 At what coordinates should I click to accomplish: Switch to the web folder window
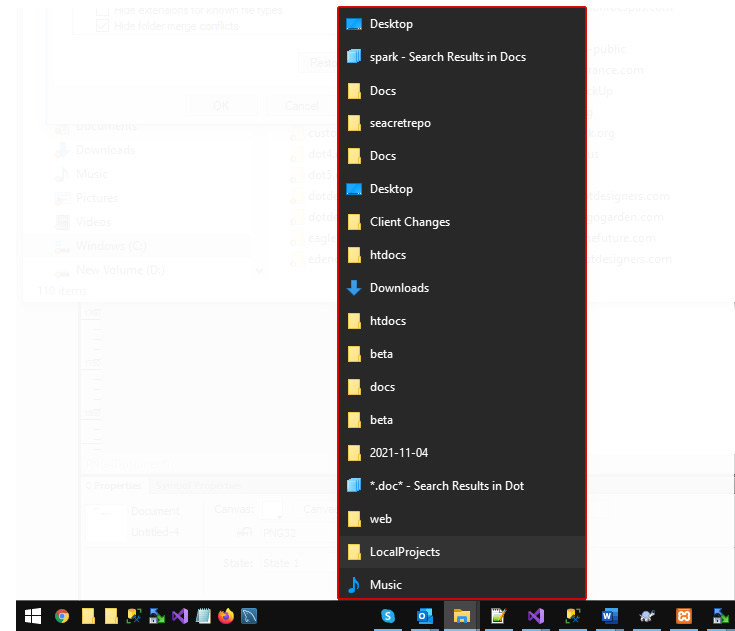click(x=462, y=519)
